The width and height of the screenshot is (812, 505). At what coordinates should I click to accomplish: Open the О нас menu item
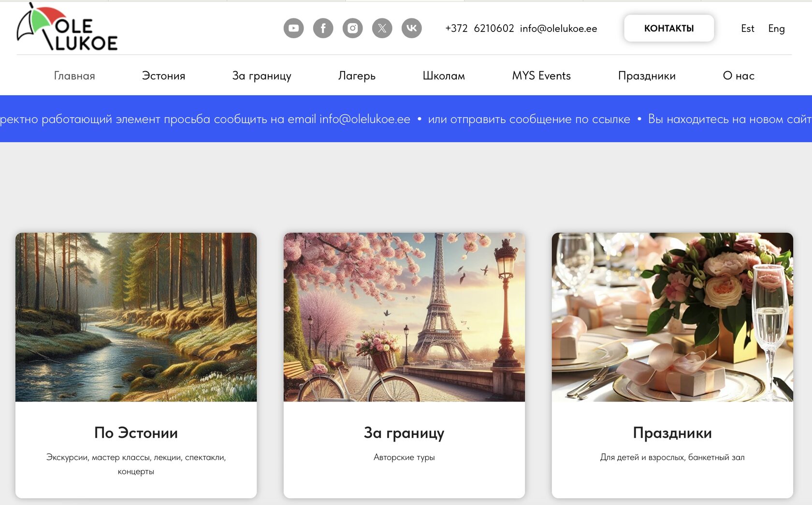pyautogui.click(x=739, y=76)
